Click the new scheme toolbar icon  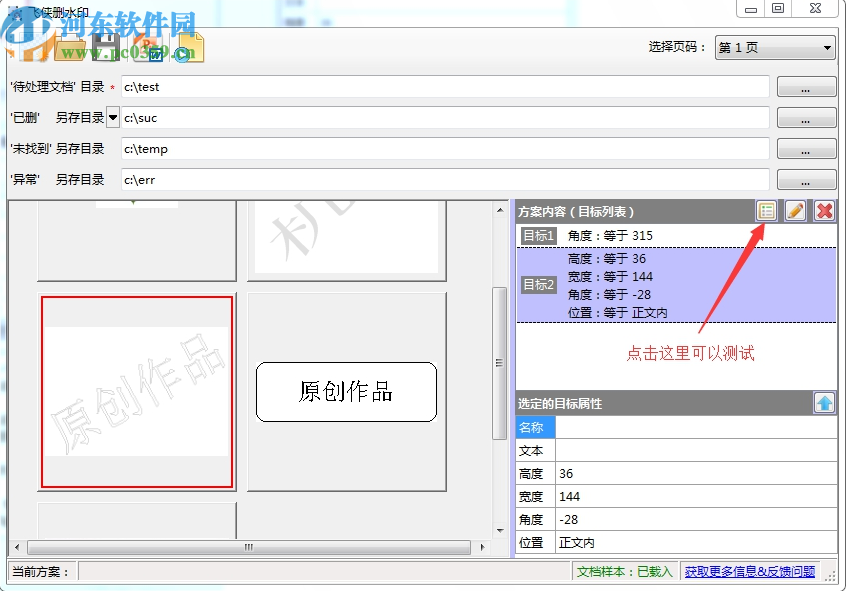pyautogui.click(x=34, y=48)
